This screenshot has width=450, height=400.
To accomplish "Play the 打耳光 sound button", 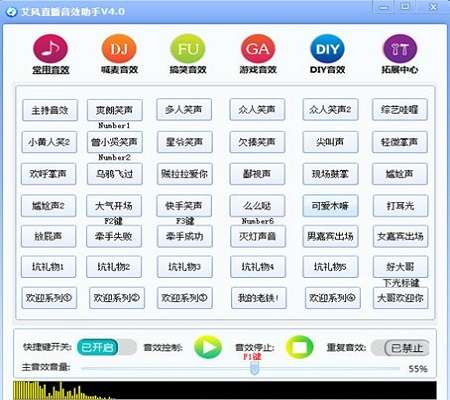I will (x=400, y=206).
